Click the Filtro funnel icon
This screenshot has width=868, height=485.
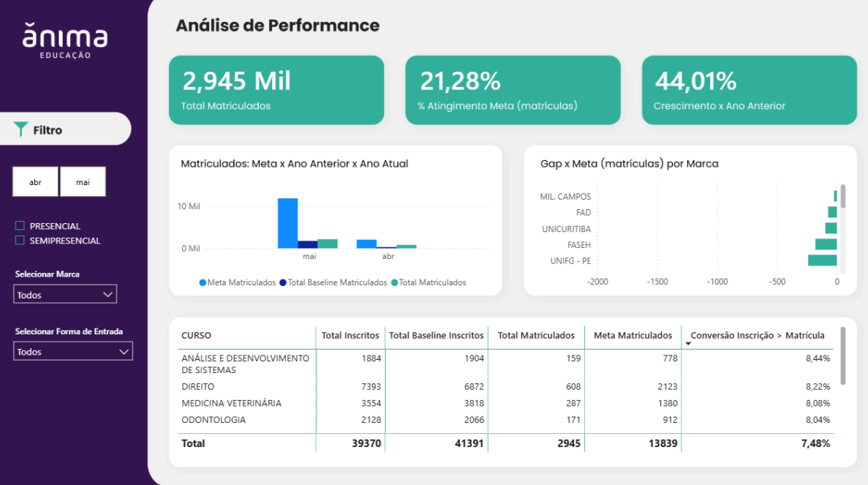20,129
